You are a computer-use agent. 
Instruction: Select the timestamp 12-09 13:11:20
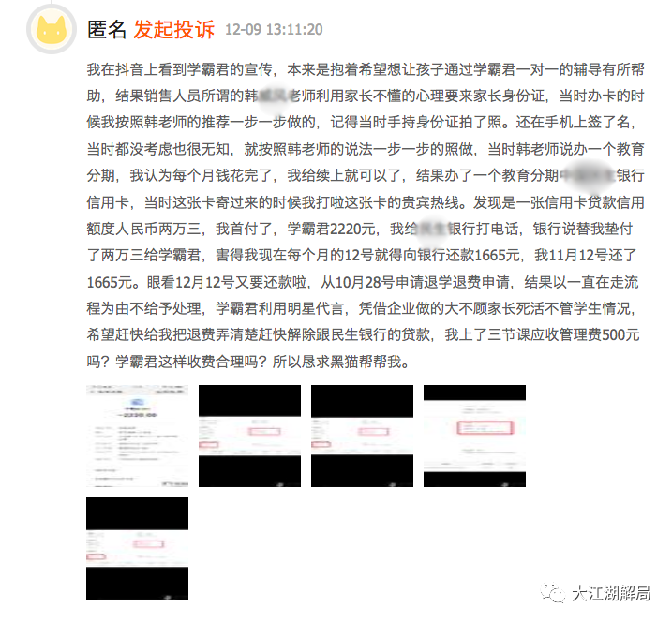pos(274,30)
